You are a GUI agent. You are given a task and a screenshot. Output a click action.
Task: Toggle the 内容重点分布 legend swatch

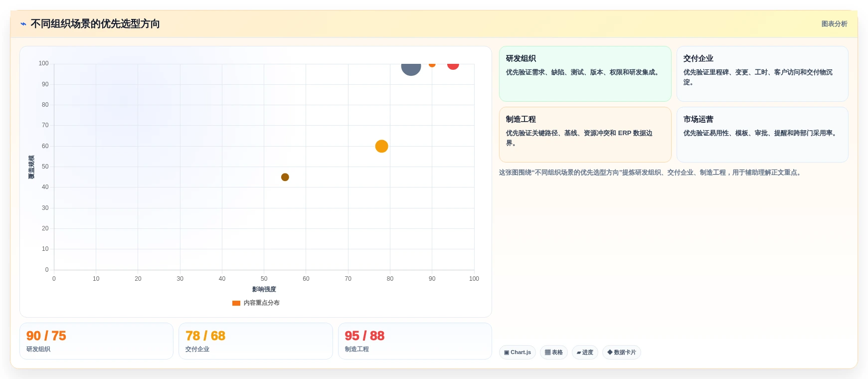coord(236,303)
